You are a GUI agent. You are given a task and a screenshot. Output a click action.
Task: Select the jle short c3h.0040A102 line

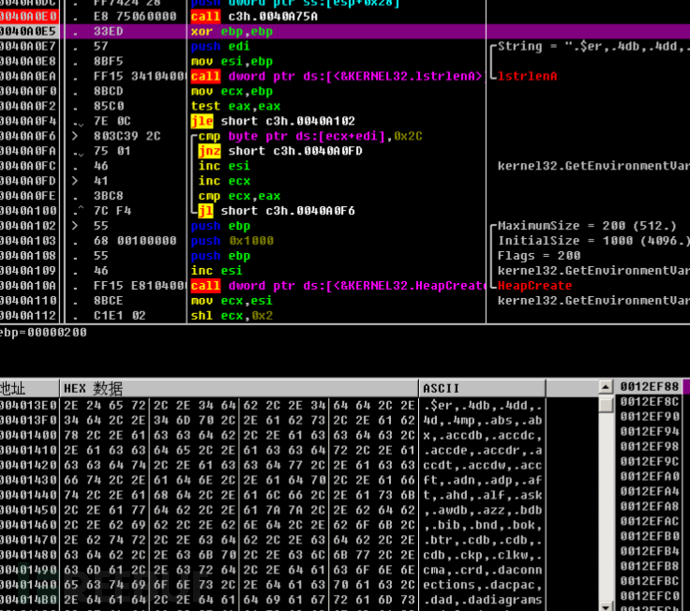(x=263, y=121)
